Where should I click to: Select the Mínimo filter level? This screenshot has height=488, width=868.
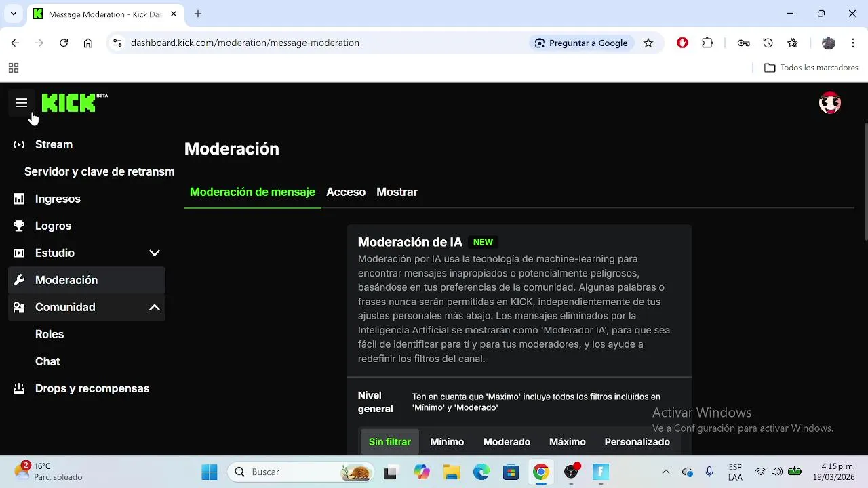[447, 442]
